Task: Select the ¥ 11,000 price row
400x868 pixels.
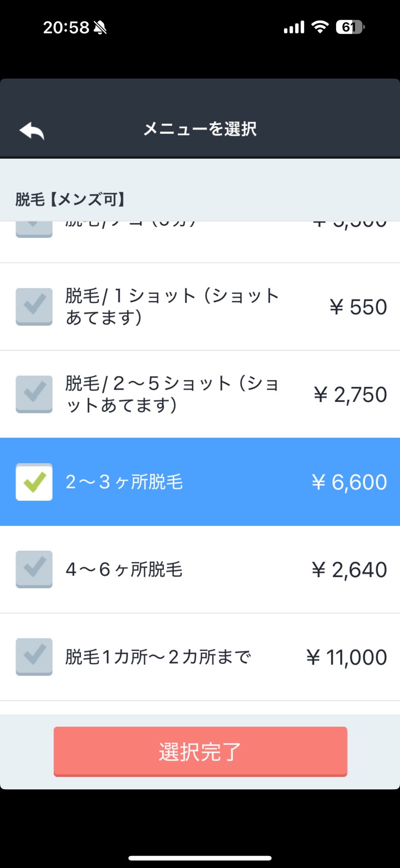Action: pyautogui.click(x=200, y=657)
